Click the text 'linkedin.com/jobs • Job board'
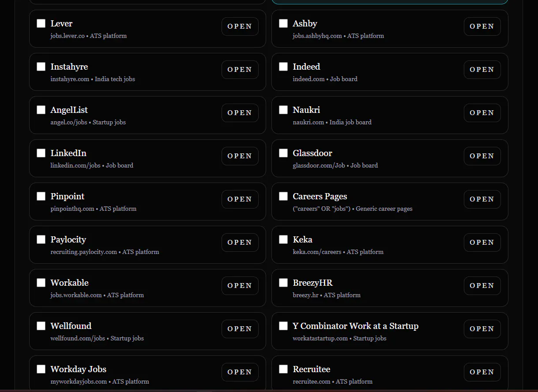 (x=92, y=165)
